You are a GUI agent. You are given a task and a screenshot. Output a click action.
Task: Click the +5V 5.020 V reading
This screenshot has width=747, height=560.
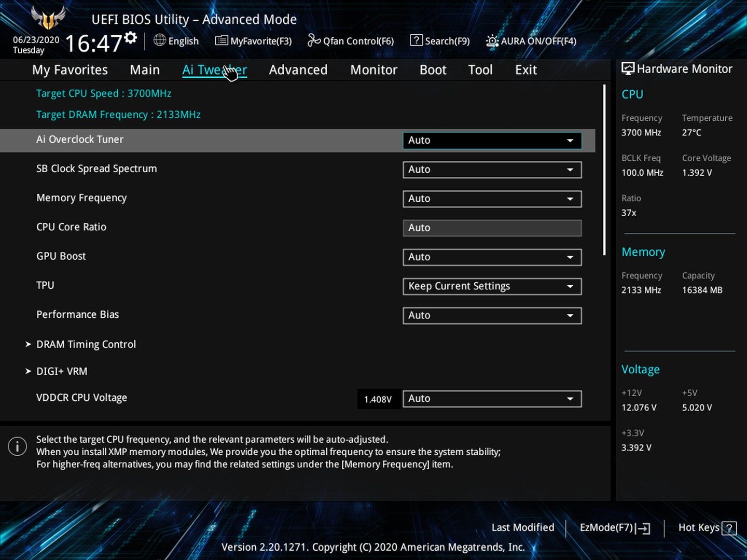pyautogui.click(x=697, y=408)
